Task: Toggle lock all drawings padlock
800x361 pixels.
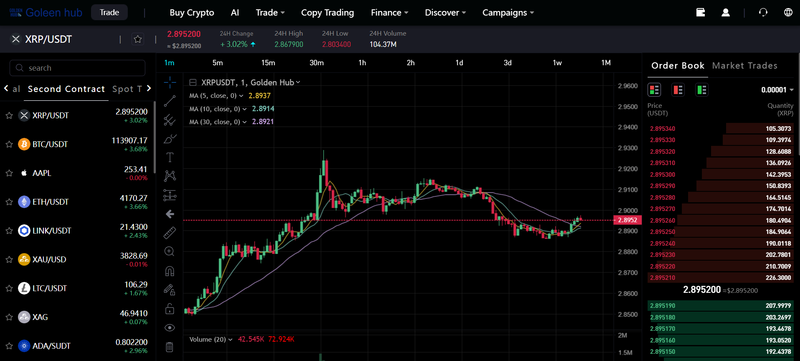Action: (x=170, y=308)
